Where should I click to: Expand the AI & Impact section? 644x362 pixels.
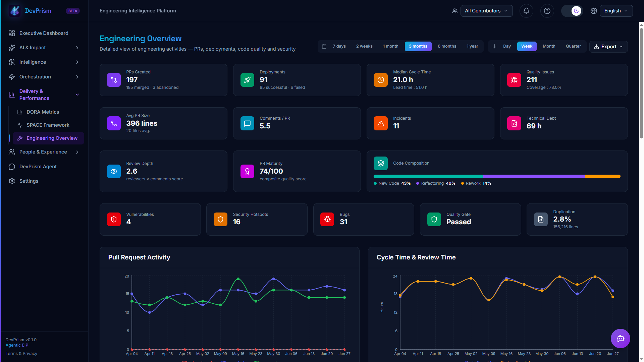44,48
